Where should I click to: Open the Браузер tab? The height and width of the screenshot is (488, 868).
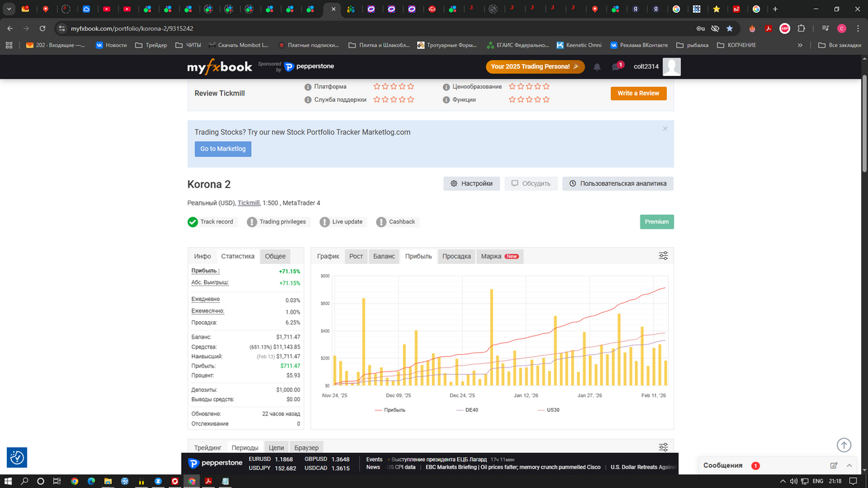(x=306, y=448)
